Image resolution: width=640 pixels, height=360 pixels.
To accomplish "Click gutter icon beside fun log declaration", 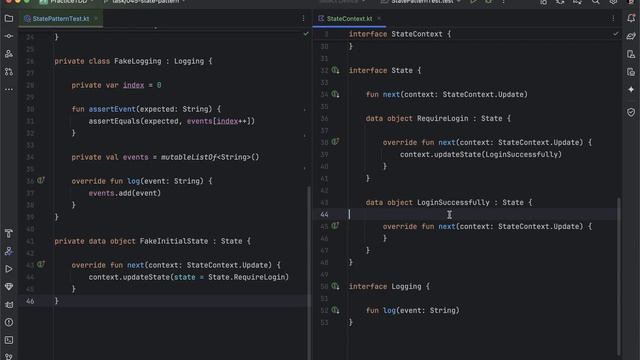I will (x=335, y=310).
